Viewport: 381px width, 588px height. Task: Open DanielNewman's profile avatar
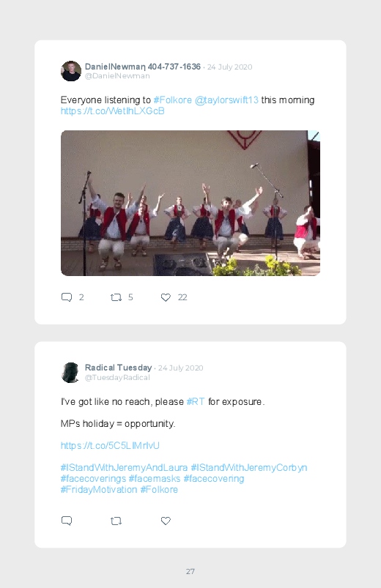click(71, 71)
